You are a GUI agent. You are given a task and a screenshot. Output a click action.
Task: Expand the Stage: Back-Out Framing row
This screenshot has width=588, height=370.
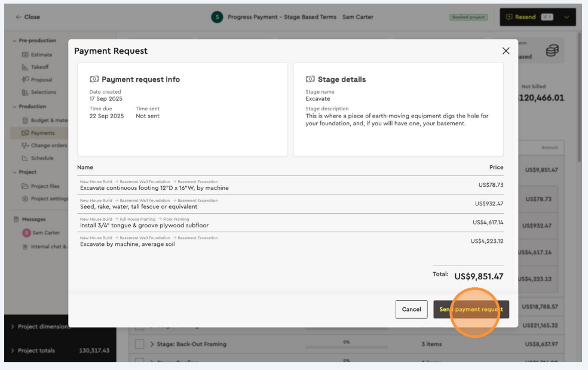point(152,344)
